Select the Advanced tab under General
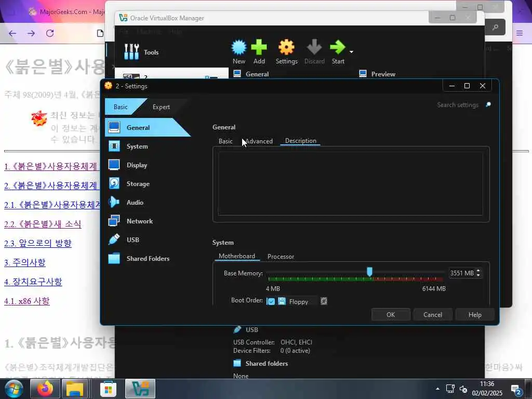532x399 pixels. pyautogui.click(x=259, y=141)
